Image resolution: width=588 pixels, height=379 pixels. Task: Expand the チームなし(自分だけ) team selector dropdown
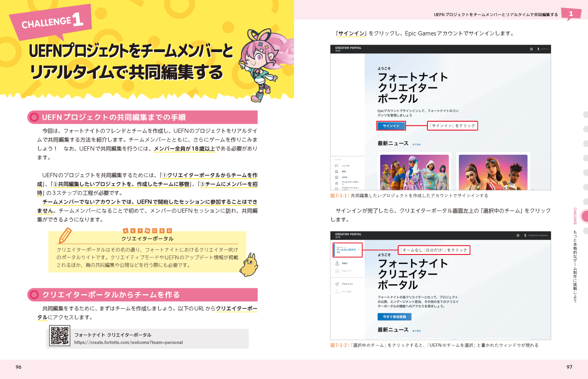[x=348, y=250]
